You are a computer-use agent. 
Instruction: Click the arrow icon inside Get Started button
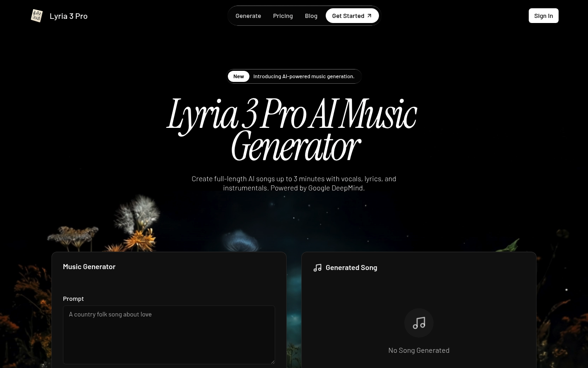tap(369, 15)
